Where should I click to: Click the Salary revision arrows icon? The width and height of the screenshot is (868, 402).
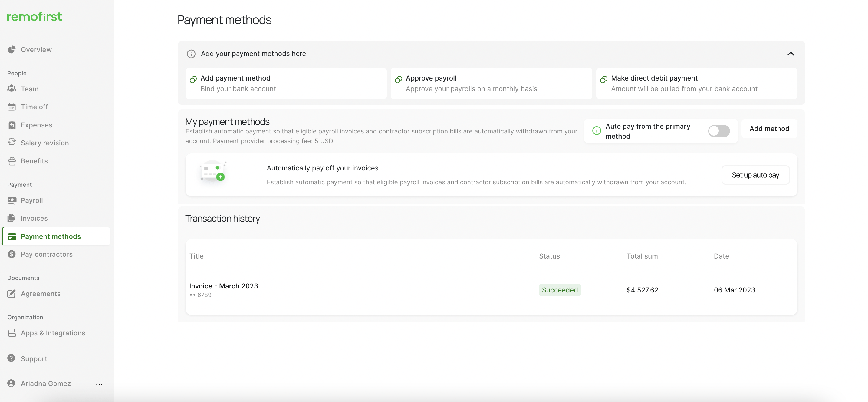coord(12,143)
